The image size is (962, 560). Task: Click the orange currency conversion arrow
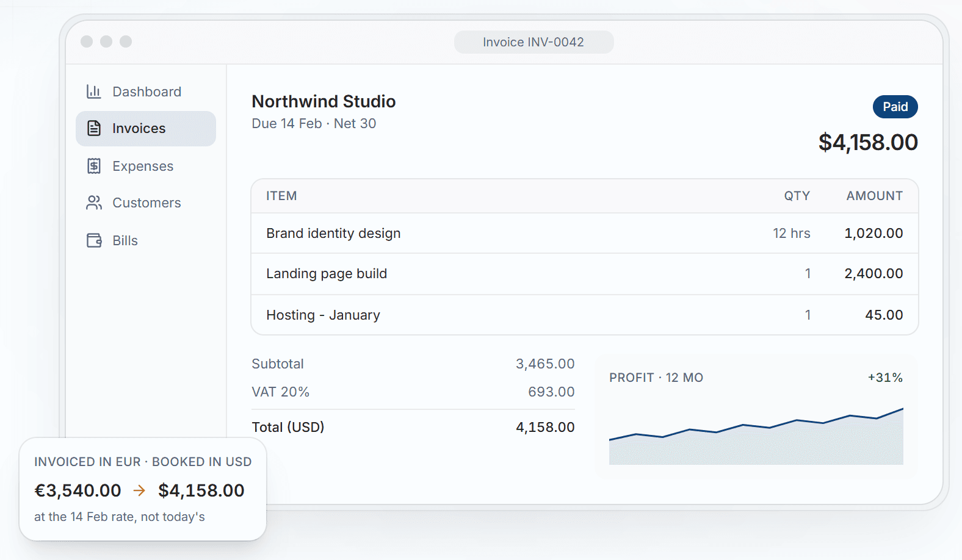139,490
